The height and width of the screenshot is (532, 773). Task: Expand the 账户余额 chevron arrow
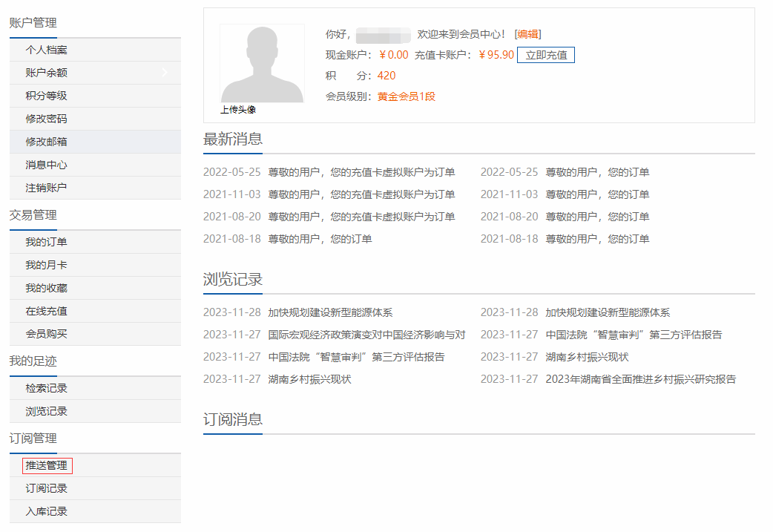click(x=165, y=73)
